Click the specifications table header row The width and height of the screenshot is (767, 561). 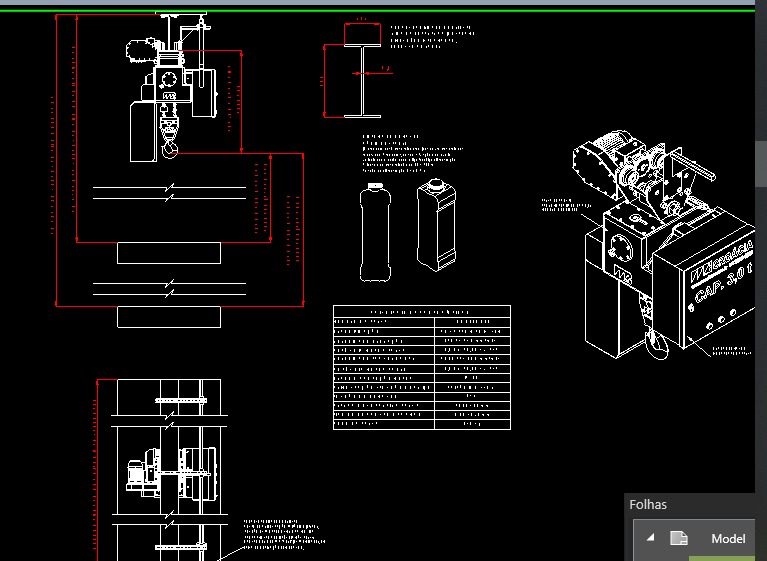pos(421,311)
